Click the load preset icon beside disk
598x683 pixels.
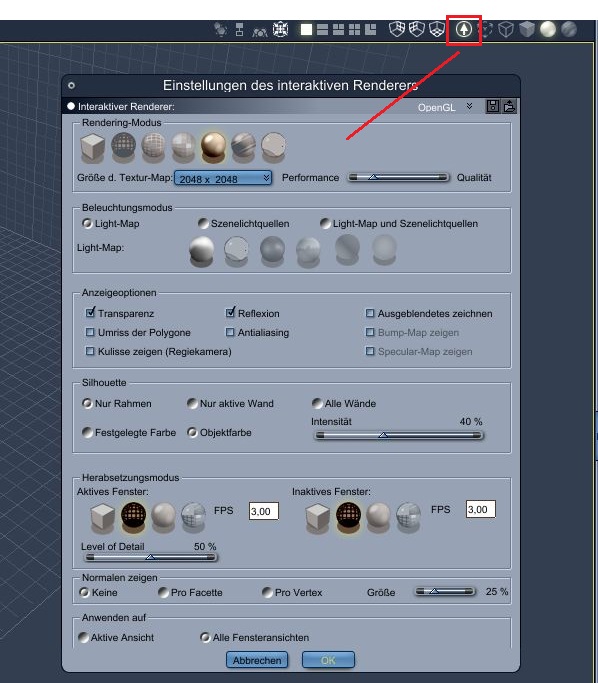[509, 106]
